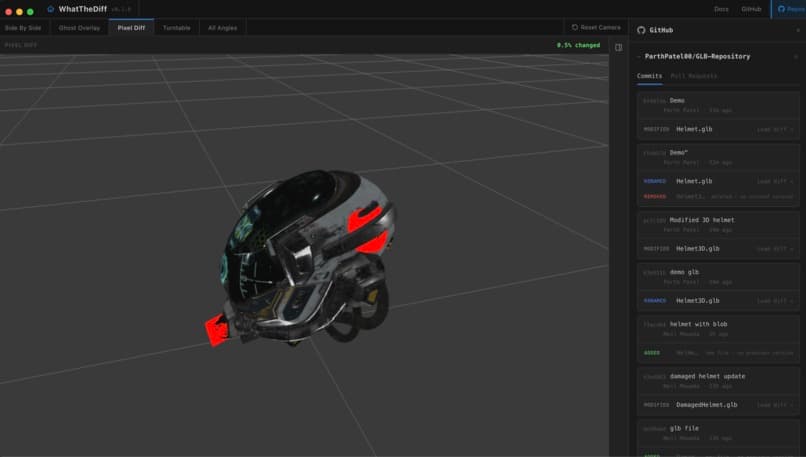This screenshot has height=457, width=806.
Task: Open the Pull Requests tab
Action: [x=693, y=76]
